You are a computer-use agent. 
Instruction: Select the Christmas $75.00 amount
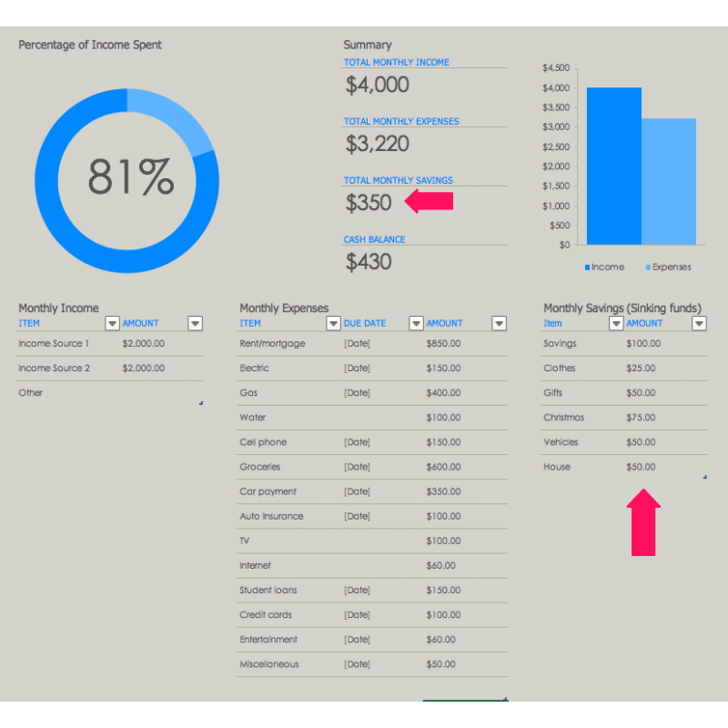[641, 418]
